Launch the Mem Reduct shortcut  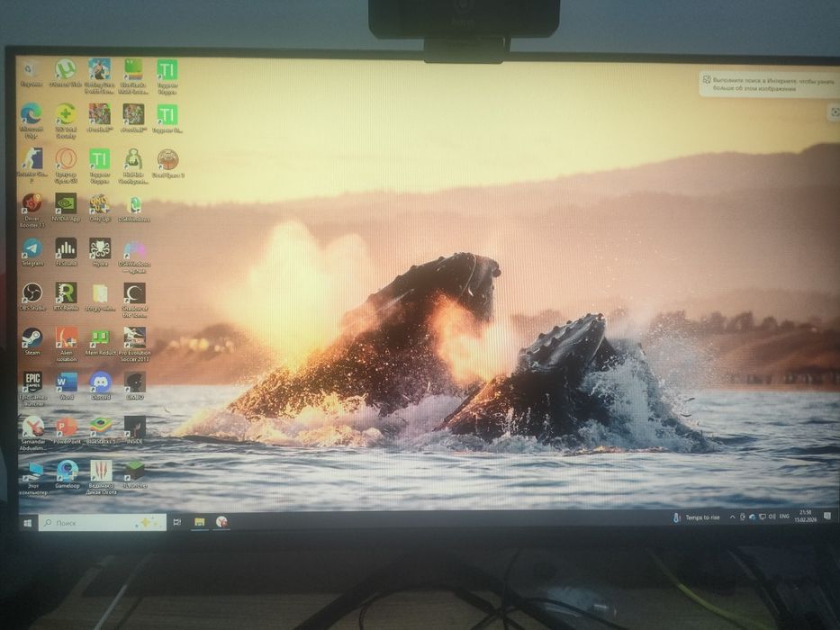tap(100, 343)
